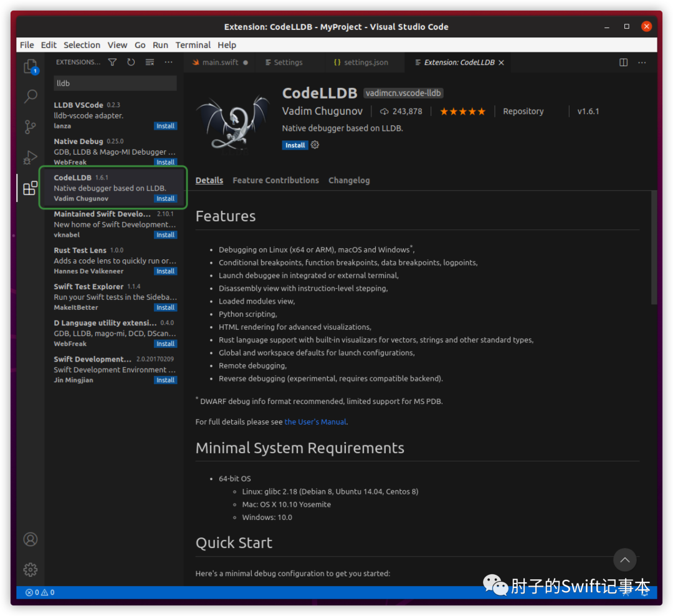The height and width of the screenshot is (616, 673).
Task: Open the Edit menu
Action: click(49, 45)
